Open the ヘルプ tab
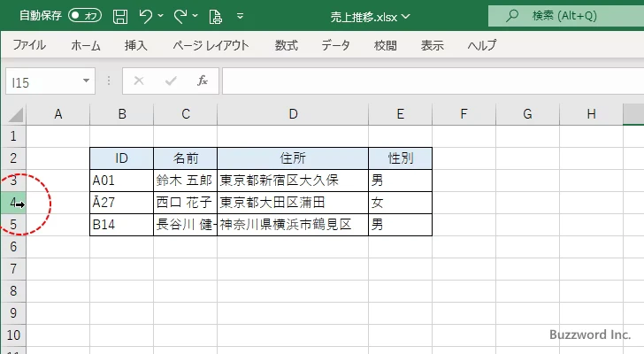The height and width of the screenshot is (354, 644). point(482,45)
